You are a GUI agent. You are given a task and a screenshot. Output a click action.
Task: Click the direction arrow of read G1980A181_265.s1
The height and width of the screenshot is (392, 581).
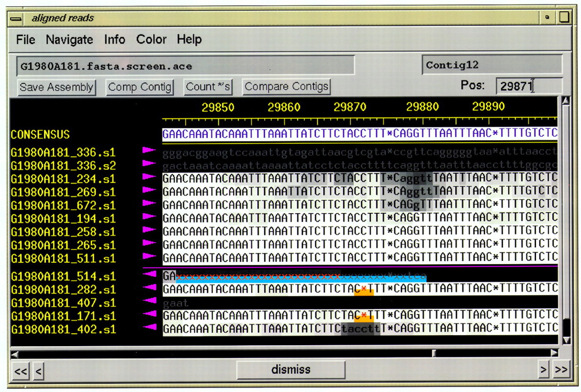149,243
